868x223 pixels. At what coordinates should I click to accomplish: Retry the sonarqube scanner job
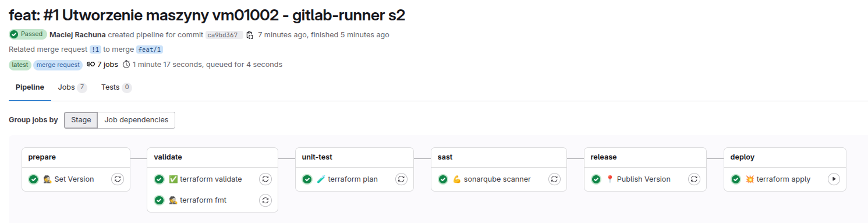tap(554, 179)
